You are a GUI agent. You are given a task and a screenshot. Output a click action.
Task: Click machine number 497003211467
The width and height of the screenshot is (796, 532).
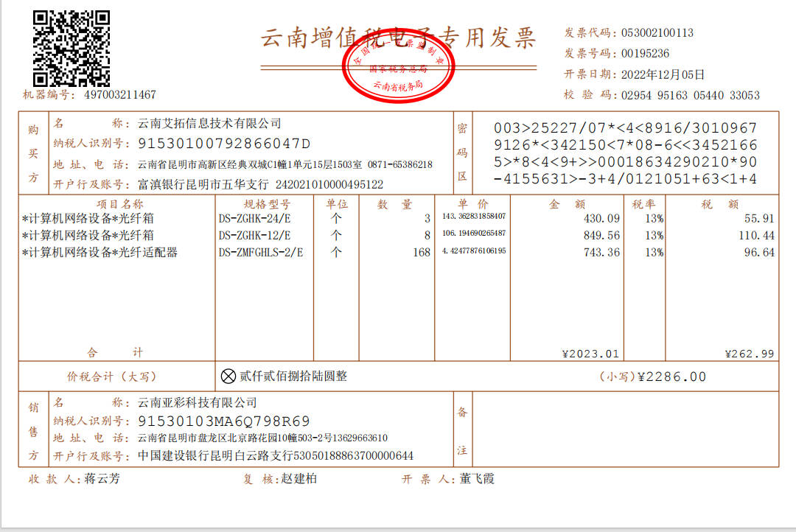[x=120, y=94]
